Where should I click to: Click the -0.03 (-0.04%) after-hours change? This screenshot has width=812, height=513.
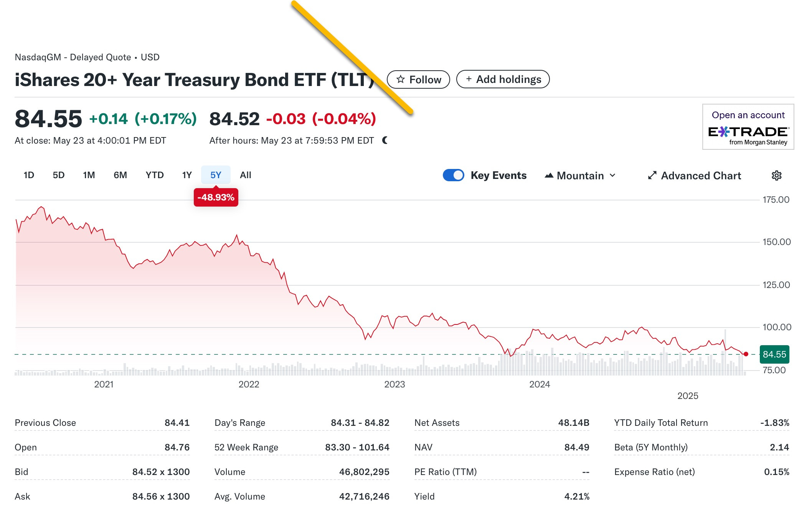point(321,119)
